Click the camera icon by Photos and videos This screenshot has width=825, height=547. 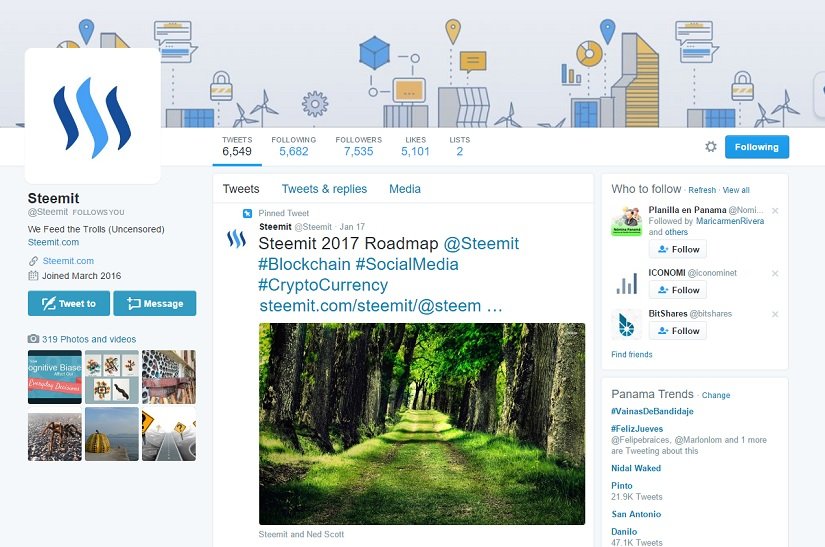coord(33,339)
